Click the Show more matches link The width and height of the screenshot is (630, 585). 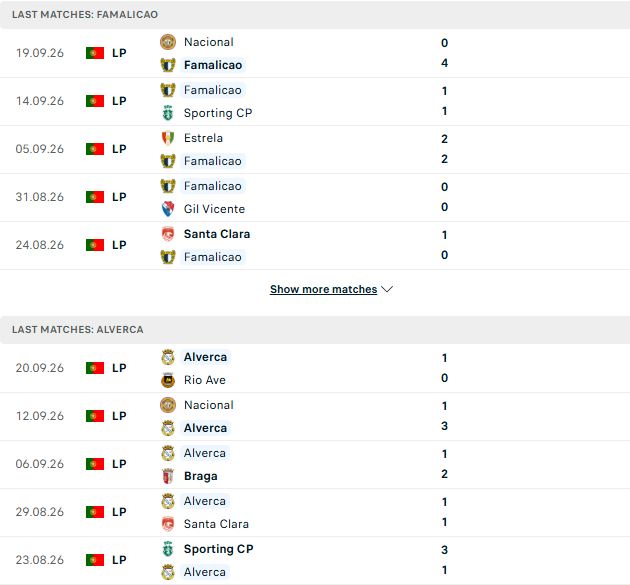[323, 289]
